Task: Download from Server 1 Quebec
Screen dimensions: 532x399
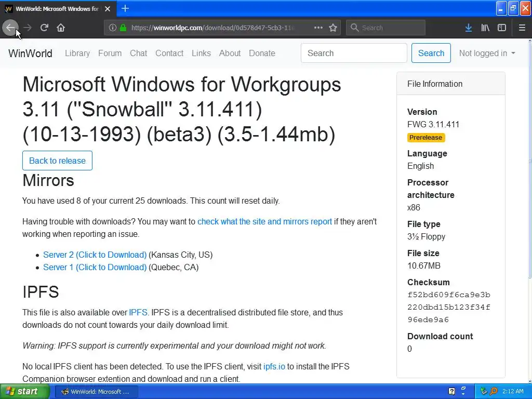Action: coord(95,268)
